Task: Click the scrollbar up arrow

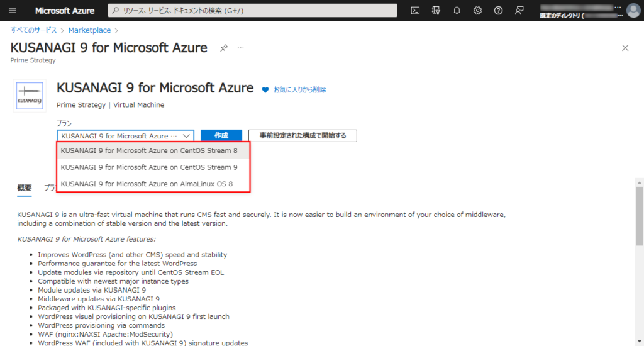Action: click(639, 182)
